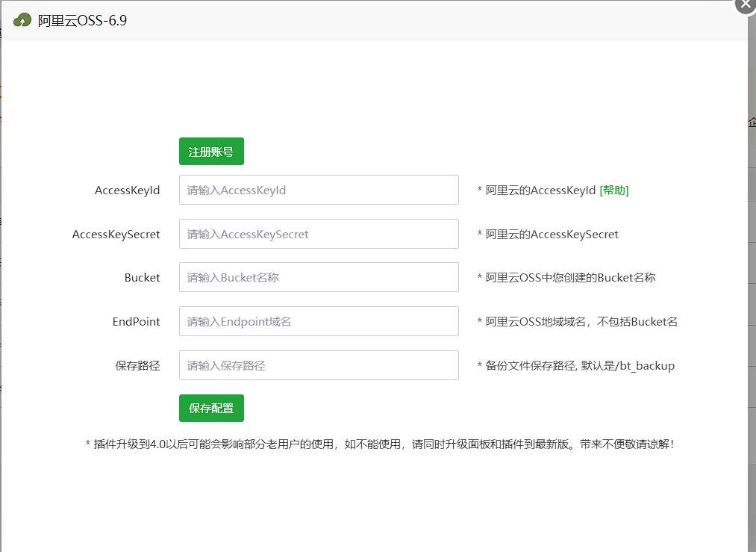The height and width of the screenshot is (552, 756).
Task: Click the EndPoint field label
Action: click(136, 321)
